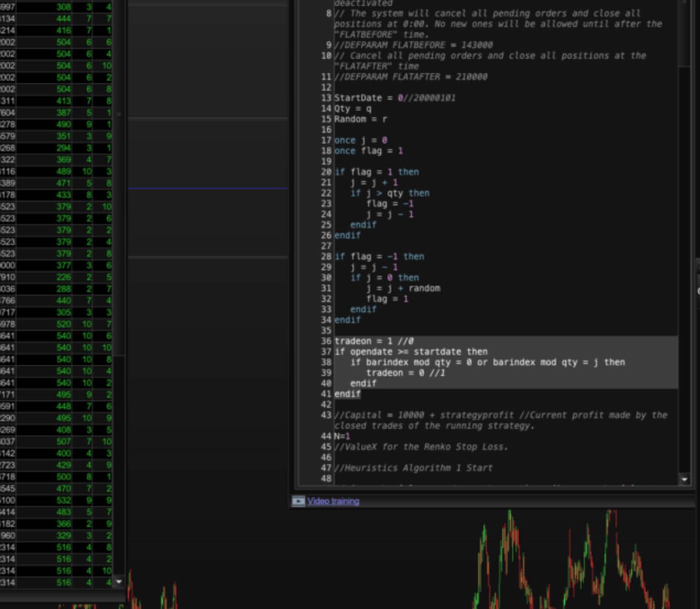Click the "flag = -1" assignment on line 23
700x609 pixels.
390,204
